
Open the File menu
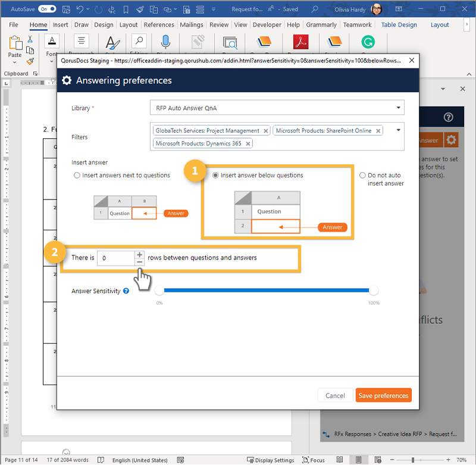[x=13, y=24]
